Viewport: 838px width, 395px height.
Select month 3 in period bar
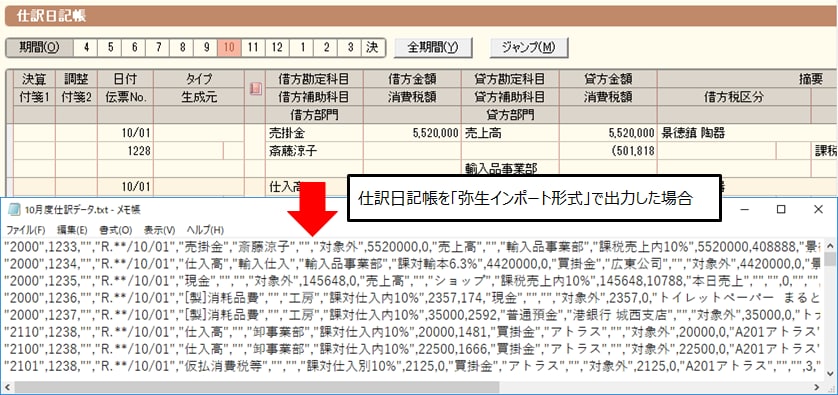click(x=350, y=47)
